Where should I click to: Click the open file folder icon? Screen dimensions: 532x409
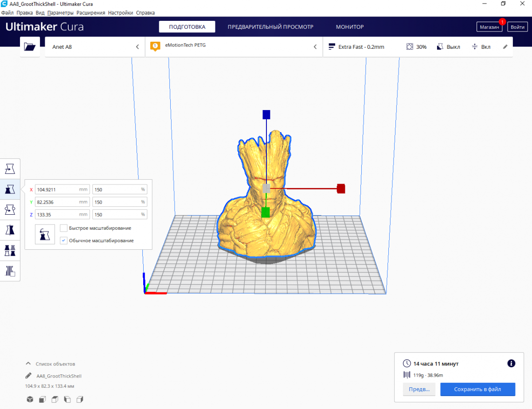pos(30,47)
